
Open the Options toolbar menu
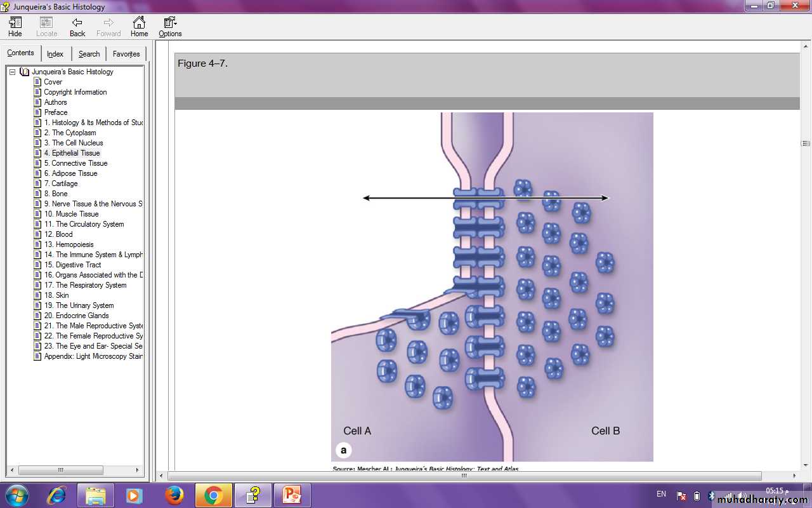169,27
